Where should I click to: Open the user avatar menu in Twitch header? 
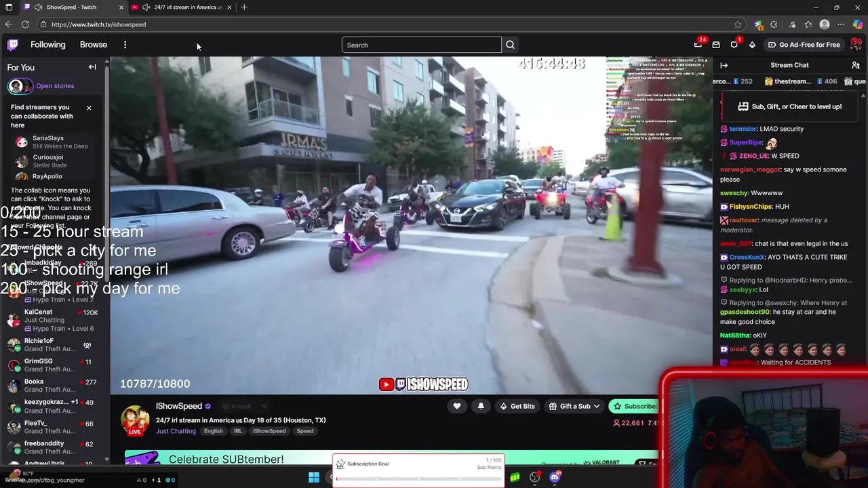[x=856, y=45]
